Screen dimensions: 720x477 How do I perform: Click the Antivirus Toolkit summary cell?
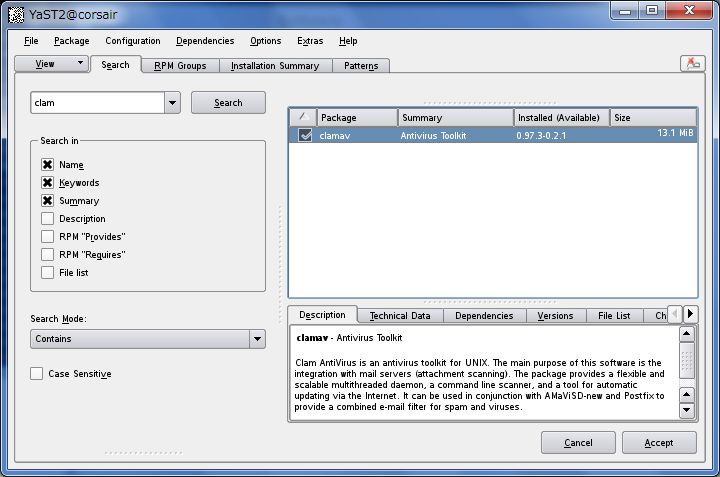(433, 135)
